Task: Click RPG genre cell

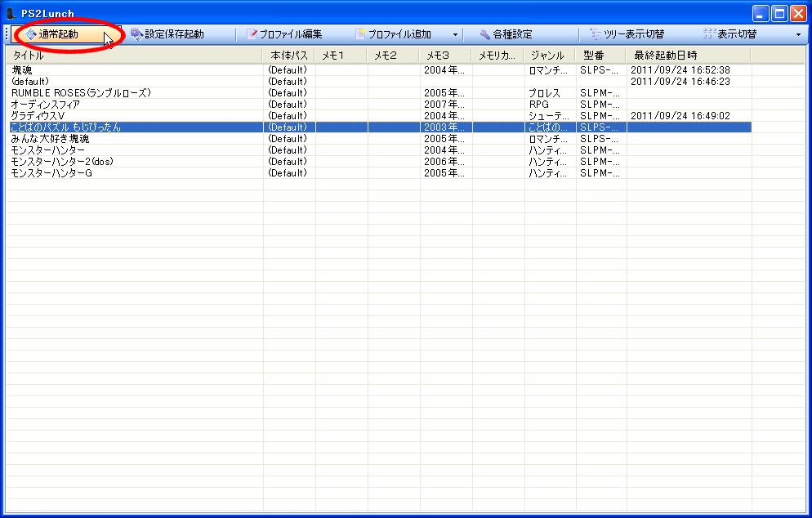Action: (x=538, y=105)
